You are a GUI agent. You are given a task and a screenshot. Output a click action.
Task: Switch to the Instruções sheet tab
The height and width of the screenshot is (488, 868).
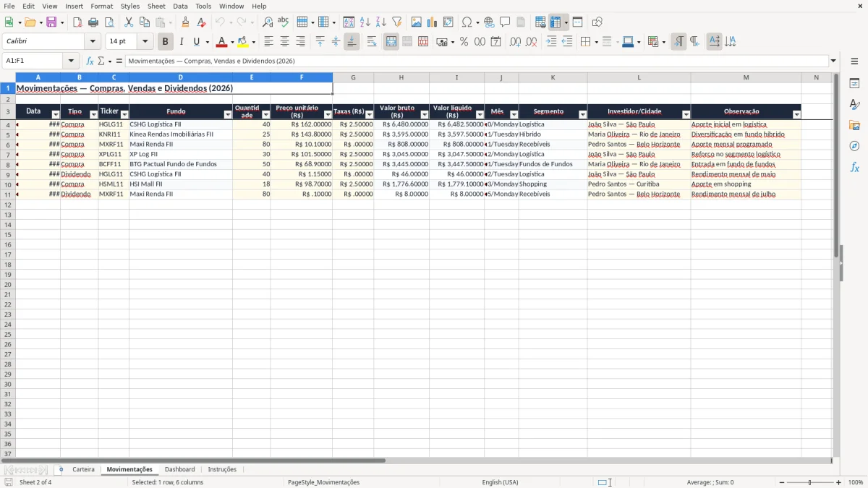click(222, 469)
